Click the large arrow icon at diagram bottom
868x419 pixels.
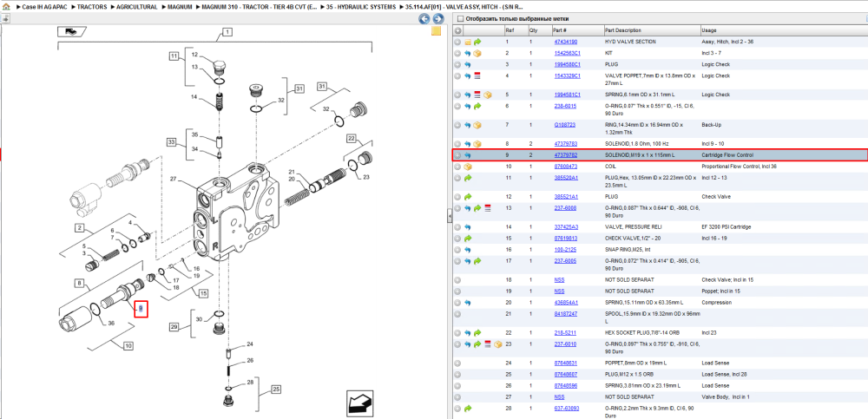tap(362, 402)
